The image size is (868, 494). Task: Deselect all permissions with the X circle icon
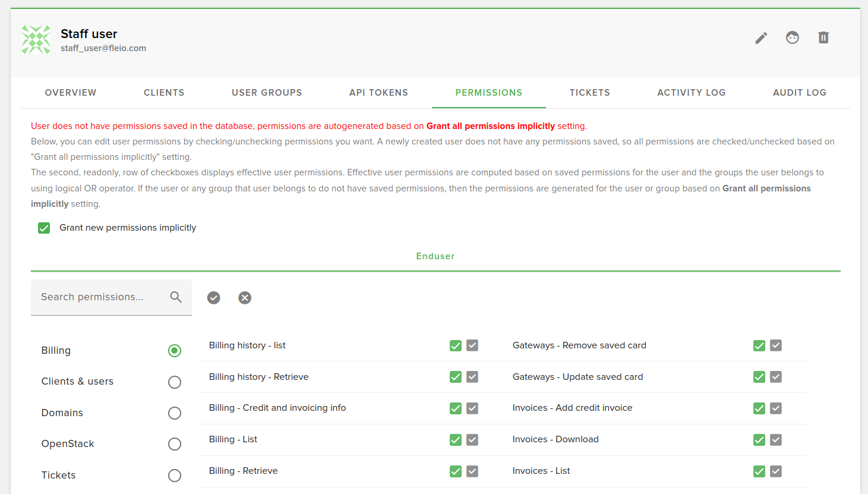(x=245, y=298)
